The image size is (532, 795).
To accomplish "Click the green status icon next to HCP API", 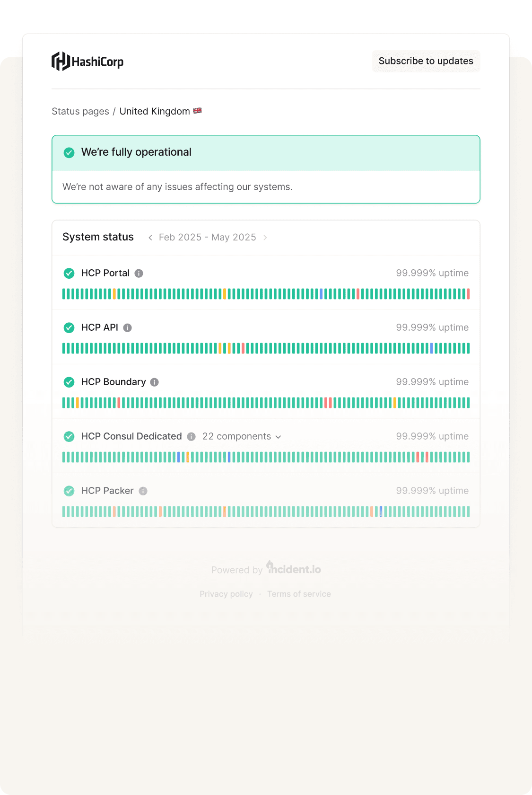I will [x=69, y=327].
